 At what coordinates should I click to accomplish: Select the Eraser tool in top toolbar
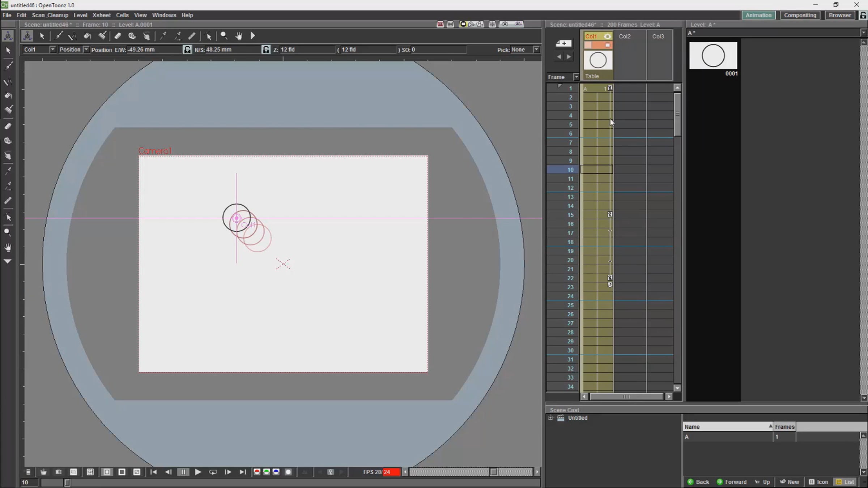118,36
